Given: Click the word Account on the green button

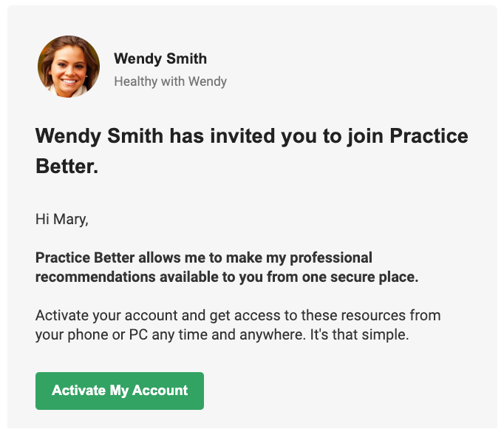Looking at the screenshot, I should [x=160, y=391].
